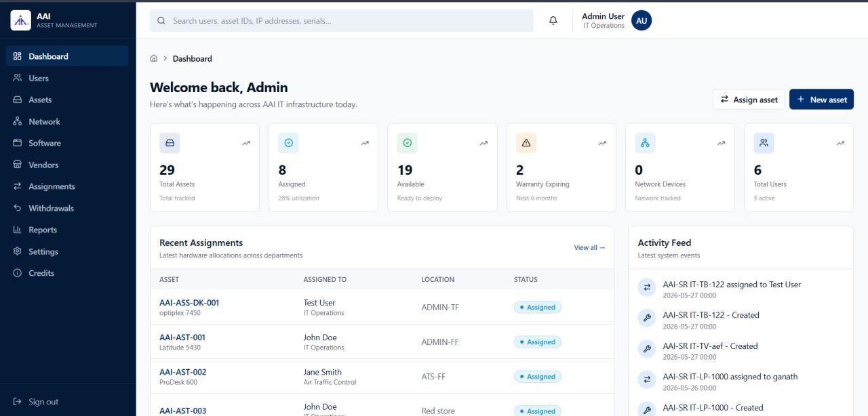Click the search input field

pos(342,20)
